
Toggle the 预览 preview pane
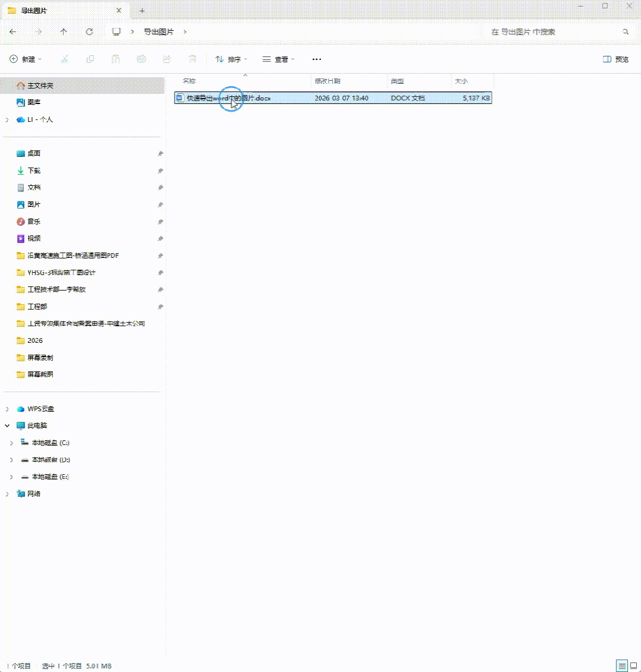[x=615, y=59]
